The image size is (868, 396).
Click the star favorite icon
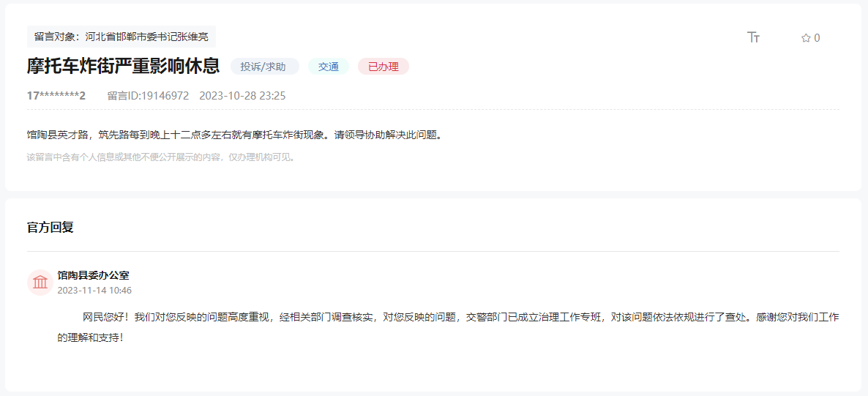coord(806,38)
